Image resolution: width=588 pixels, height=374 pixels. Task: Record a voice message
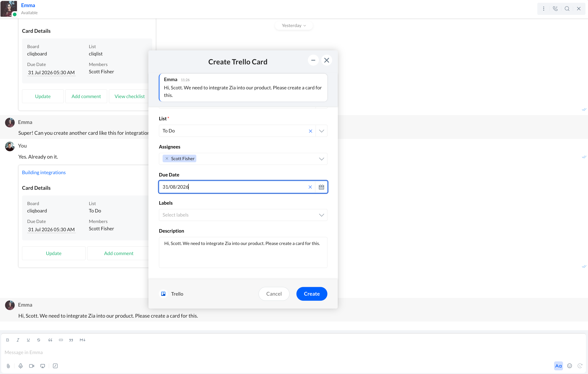click(20, 366)
